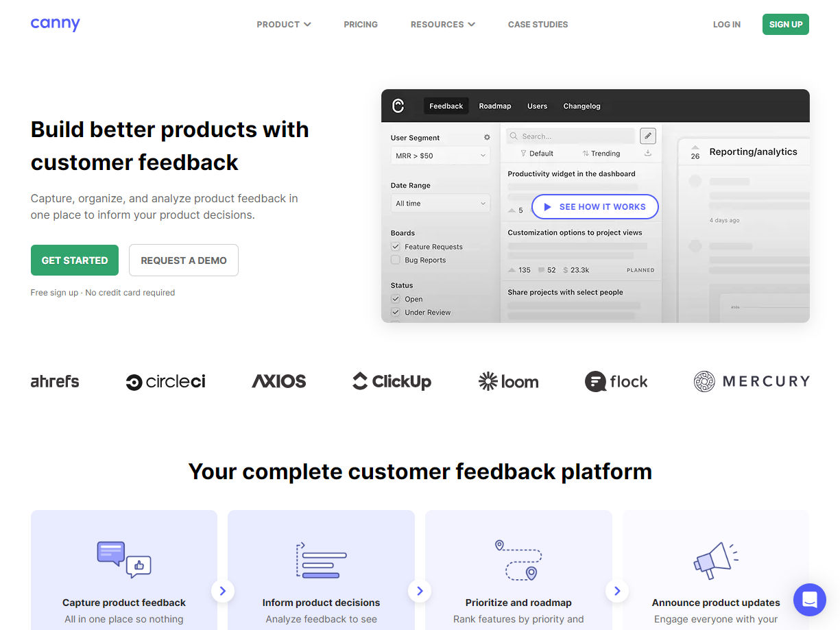Click the Canny C icon in demo bar

(398, 106)
